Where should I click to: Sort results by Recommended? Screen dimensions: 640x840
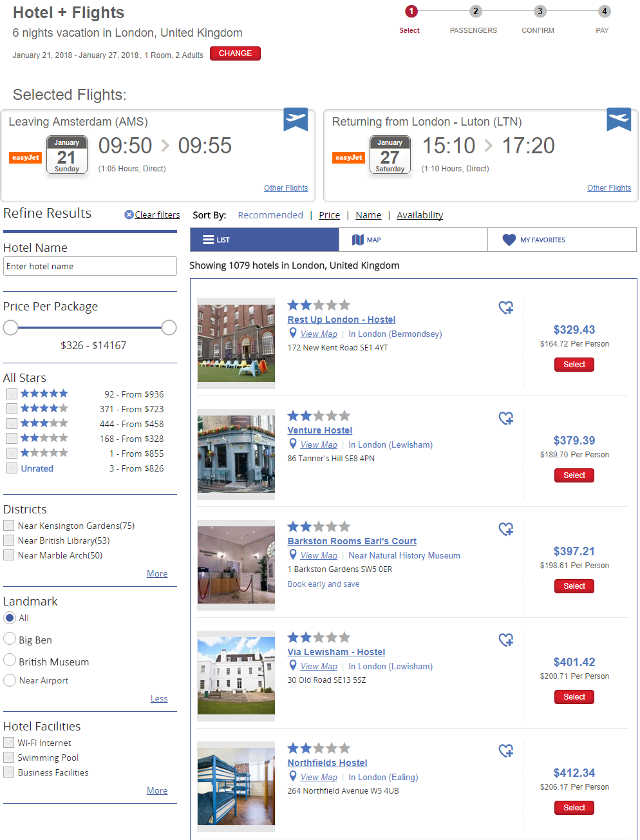(x=270, y=215)
